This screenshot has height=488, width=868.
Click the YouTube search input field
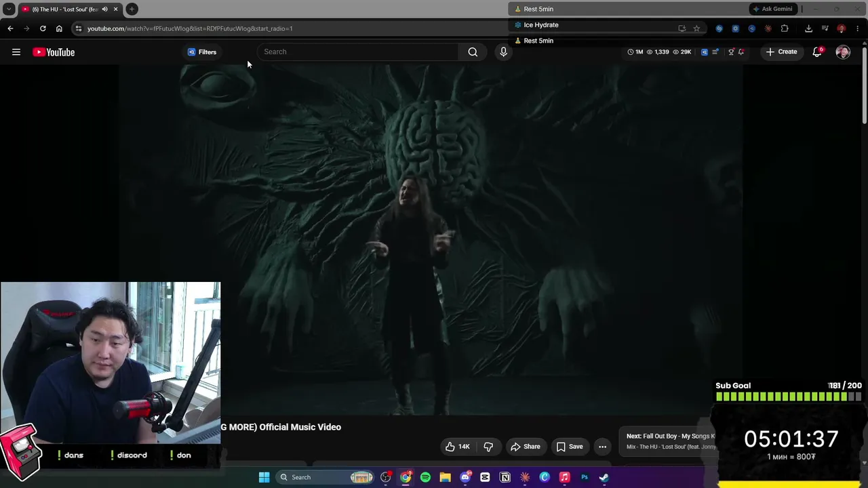(359, 52)
